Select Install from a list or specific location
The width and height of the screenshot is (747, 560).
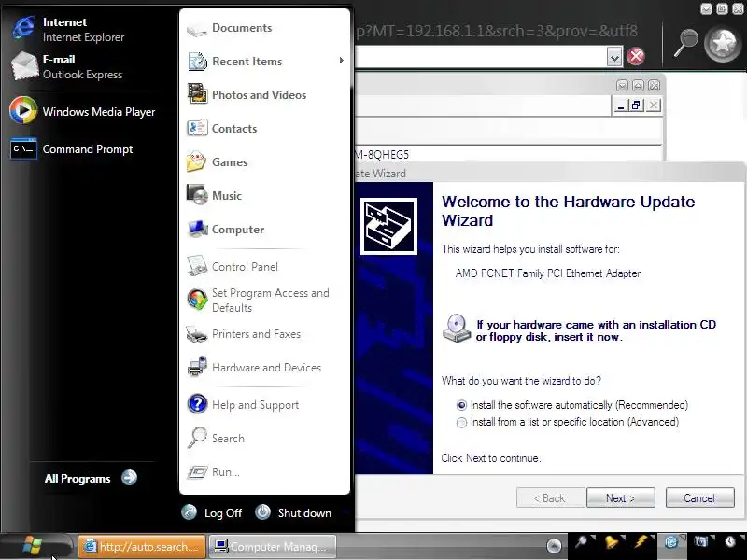click(461, 423)
